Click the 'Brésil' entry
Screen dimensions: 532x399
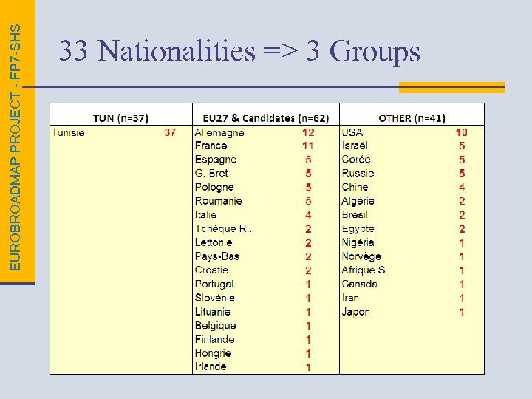pos(355,215)
